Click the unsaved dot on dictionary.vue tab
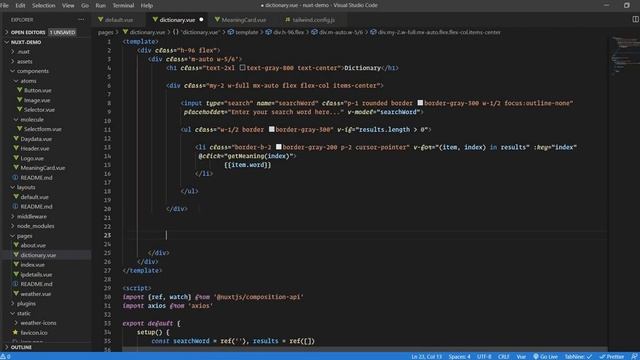640x360 pixels. coord(201,20)
